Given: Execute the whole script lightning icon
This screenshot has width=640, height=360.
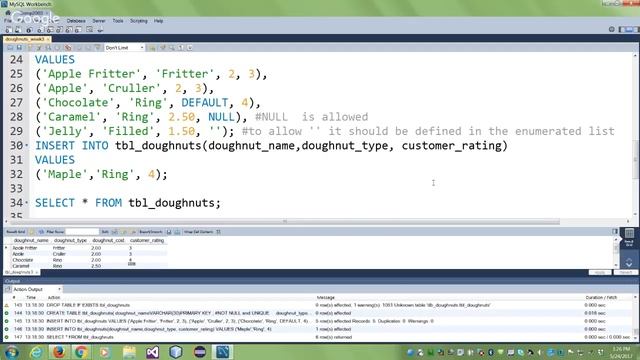Looking at the screenshot, I should pyautogui.click(x=30, y=48).
